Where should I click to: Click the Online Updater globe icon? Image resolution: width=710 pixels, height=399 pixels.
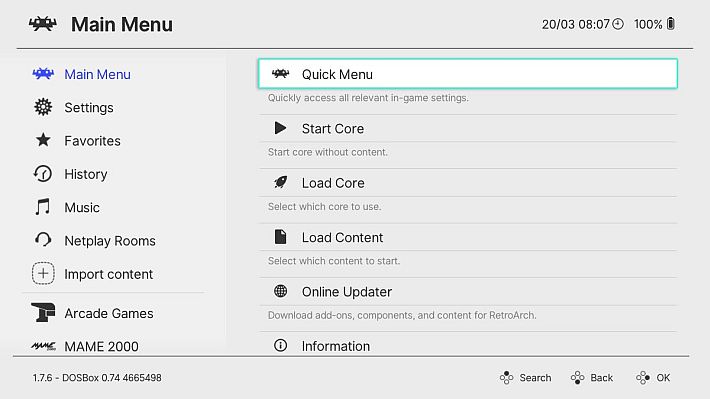280,291
